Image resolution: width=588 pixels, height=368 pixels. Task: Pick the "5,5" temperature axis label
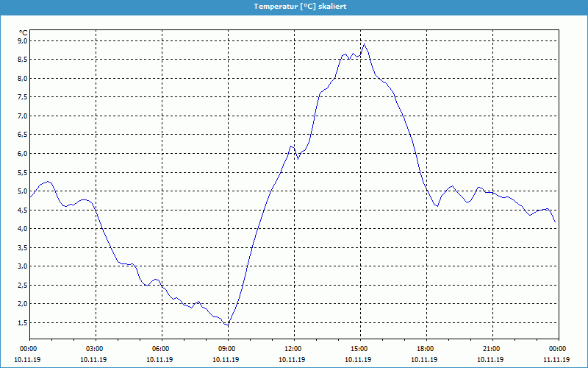tap(23, 172)
